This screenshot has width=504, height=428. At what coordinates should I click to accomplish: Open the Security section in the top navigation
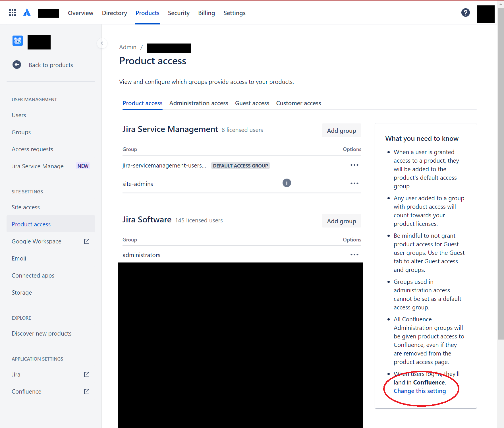pyautogui.click(x=179, y=13)
